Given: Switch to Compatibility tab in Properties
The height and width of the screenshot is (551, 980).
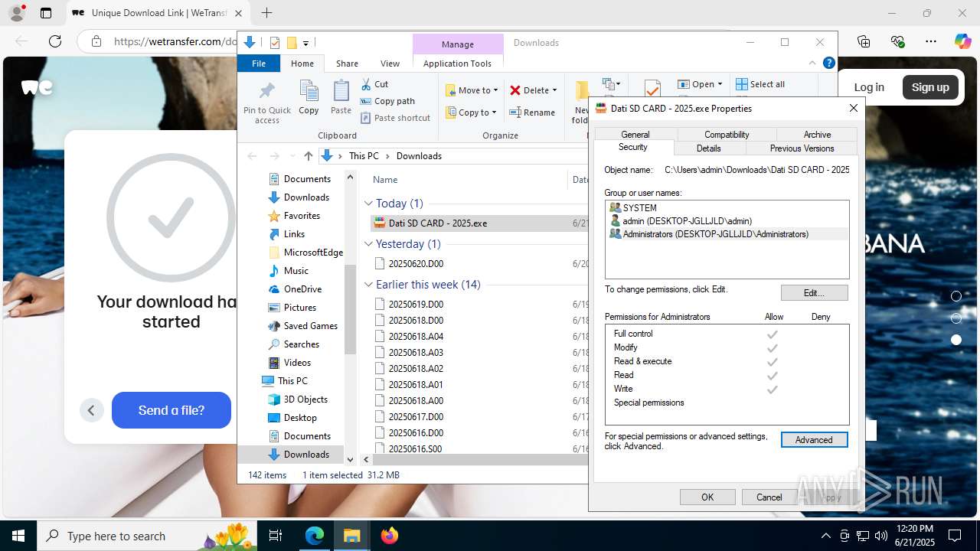Looking at the screenshot, I should click(x=727, y=135).
